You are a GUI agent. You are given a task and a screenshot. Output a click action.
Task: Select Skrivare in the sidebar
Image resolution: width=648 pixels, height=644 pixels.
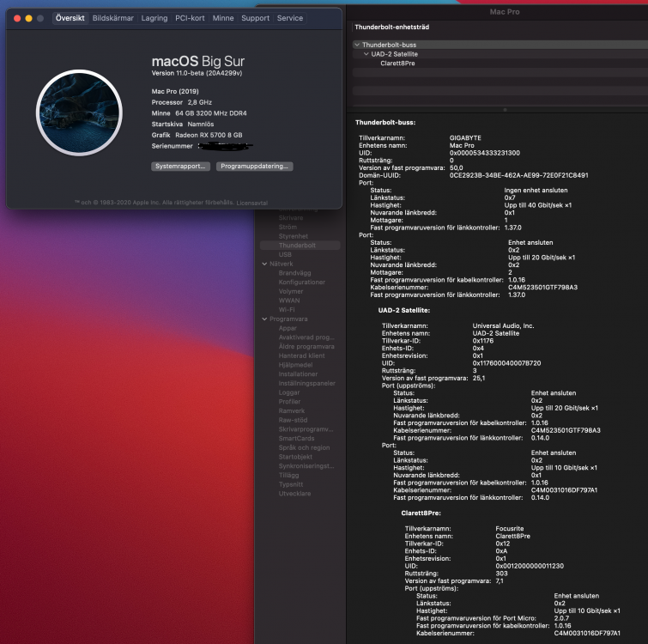[x=291, y=218]
